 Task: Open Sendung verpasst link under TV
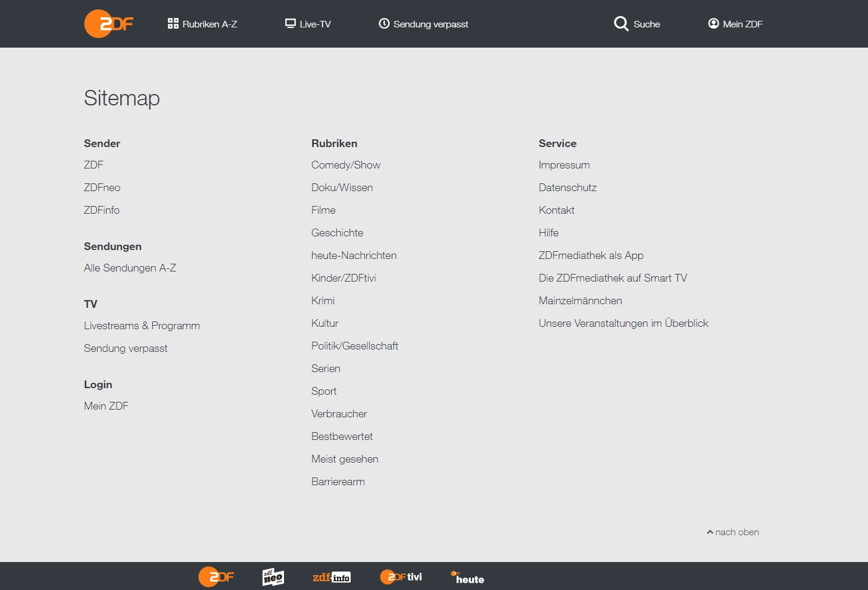tap(126, 348)
